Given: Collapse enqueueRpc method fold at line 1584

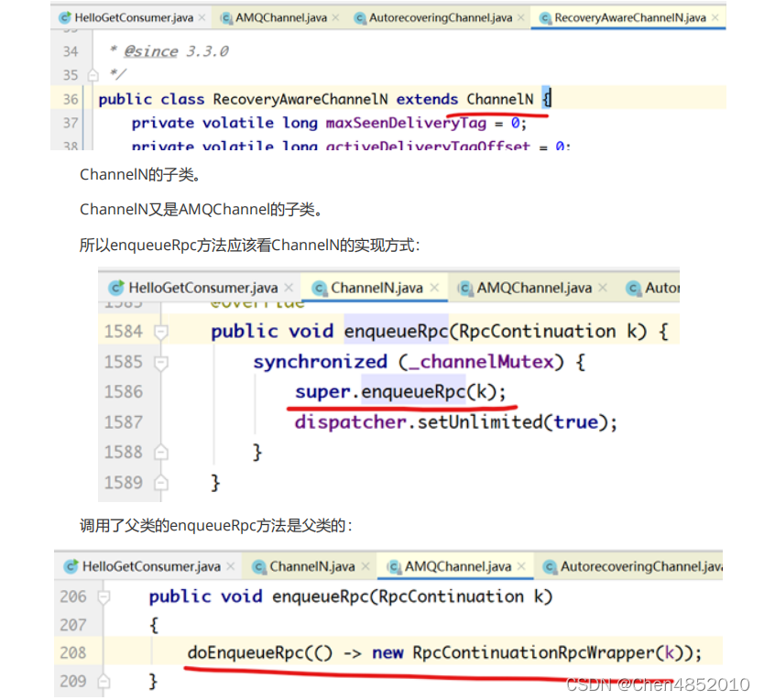Looking at the screenshot, I should click(161, 332).
